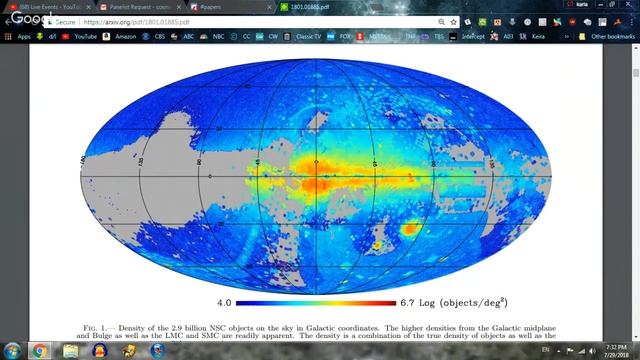Click Chrome icon in the taskbar

pos(40,351)
